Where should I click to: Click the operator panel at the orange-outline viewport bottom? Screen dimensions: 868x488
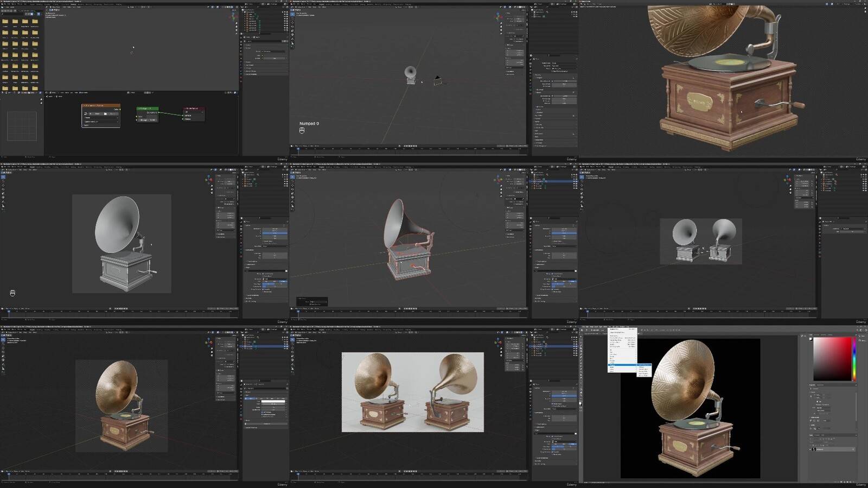(x=312, y=302)
